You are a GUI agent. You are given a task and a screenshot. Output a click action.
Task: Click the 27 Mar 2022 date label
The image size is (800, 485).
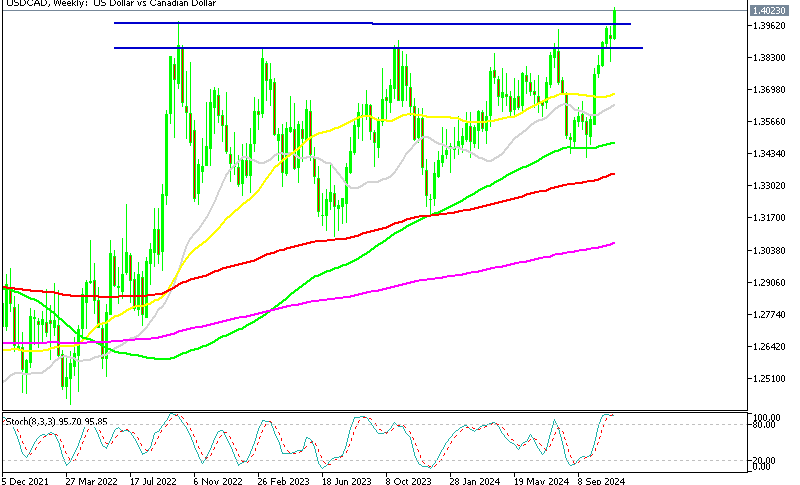tap(91, 480)
